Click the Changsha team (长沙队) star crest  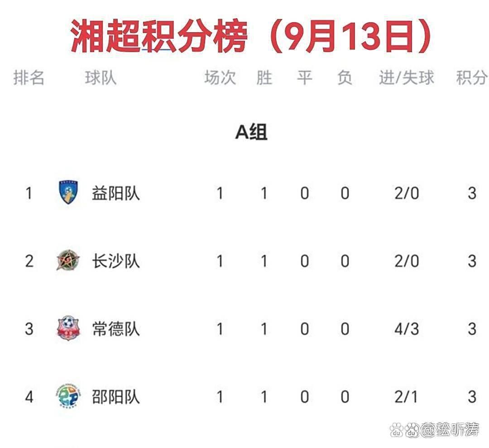point(68,260)
